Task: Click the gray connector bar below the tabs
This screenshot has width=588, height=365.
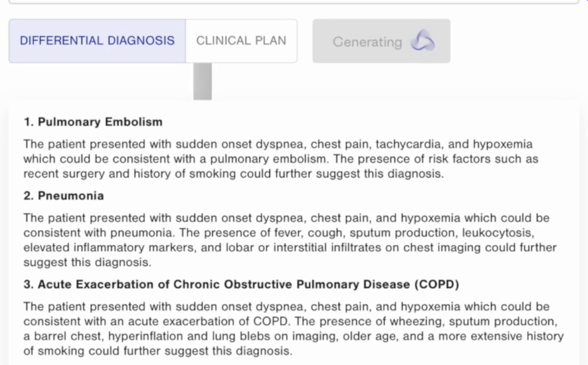Action: (x=203, y=81)
